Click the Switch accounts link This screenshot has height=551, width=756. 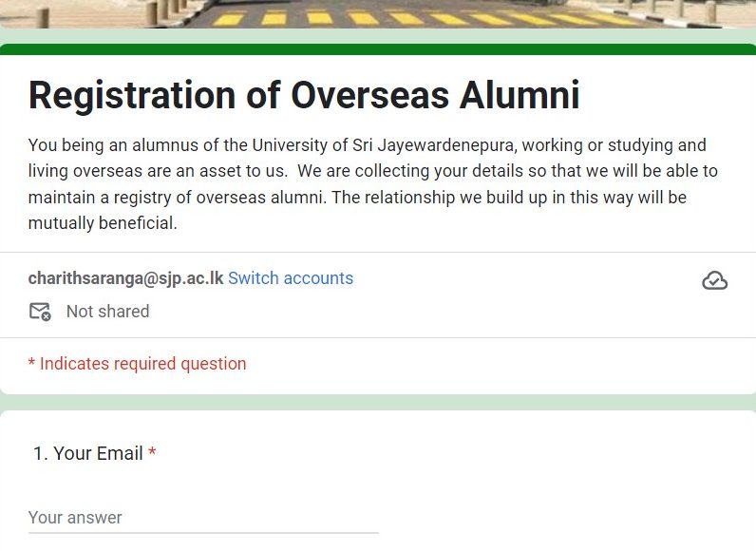coord(291,278)
